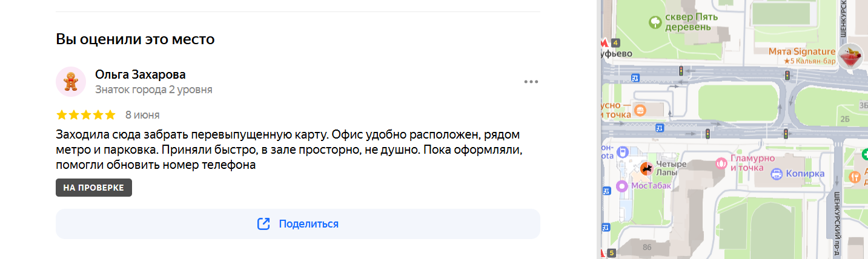Open Ольга Захарова's gingerbread avatar
Viewport: 868px width, 259px height.
tap(71, 82)
